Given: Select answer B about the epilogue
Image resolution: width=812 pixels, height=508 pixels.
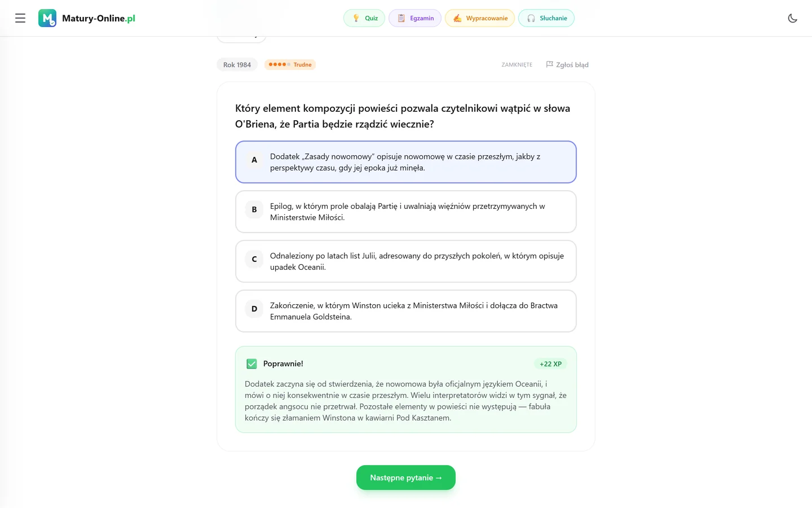Looking at the screenshot, I should (x=406, y=212).
